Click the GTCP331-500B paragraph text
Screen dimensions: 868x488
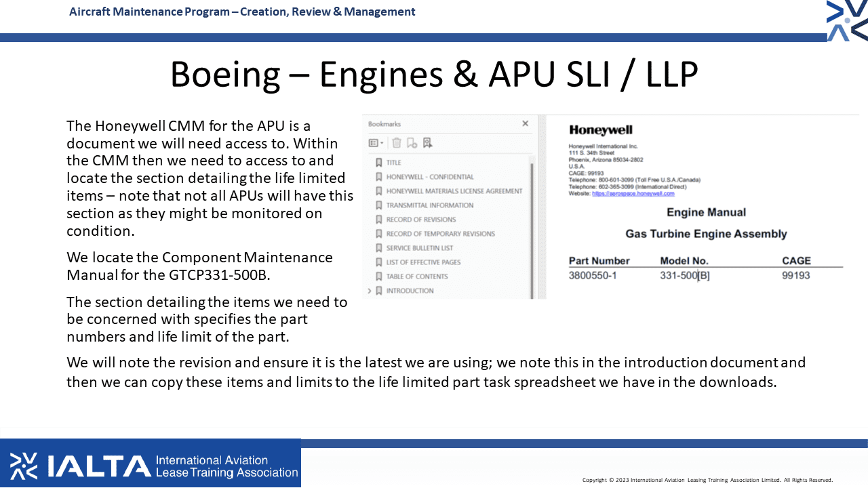[x=199, y=266]
